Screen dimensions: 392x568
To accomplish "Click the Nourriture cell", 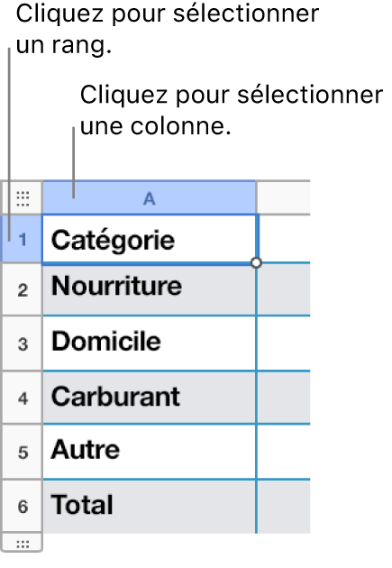I will coord(149,289).
